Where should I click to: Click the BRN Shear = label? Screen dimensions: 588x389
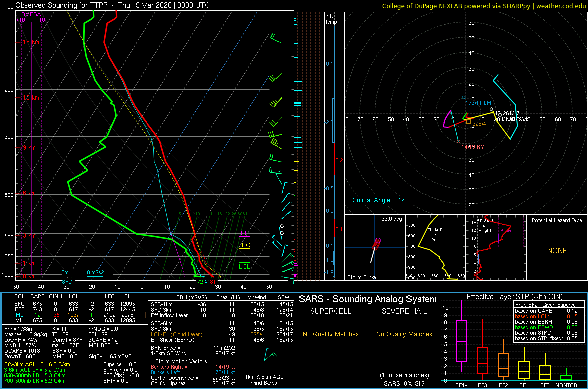167,347
